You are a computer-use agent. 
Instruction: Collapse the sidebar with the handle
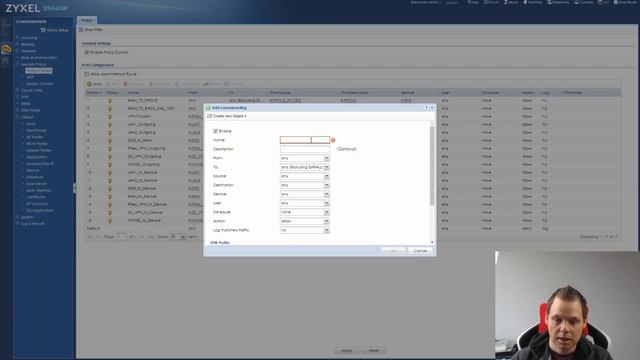click(74, 188)
